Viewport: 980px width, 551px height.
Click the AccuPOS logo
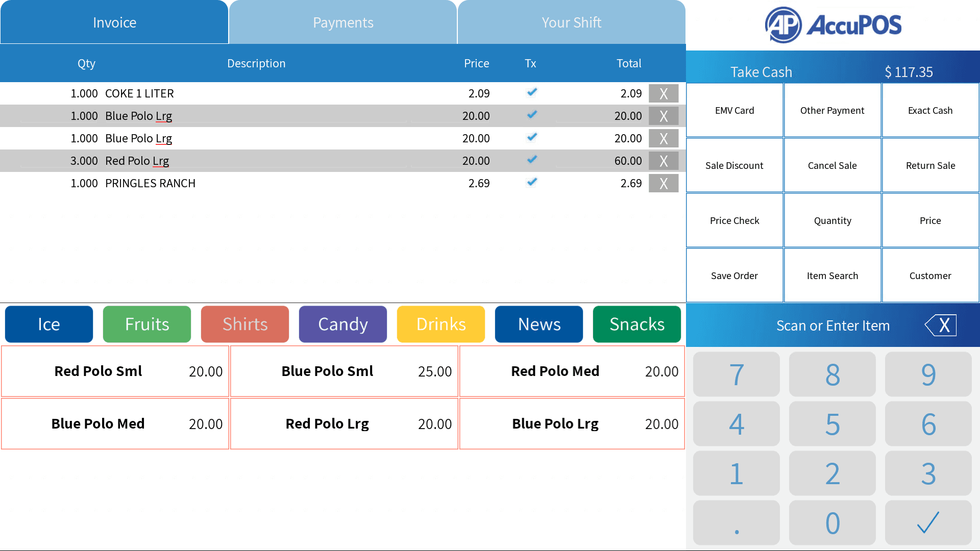(833, 25)
